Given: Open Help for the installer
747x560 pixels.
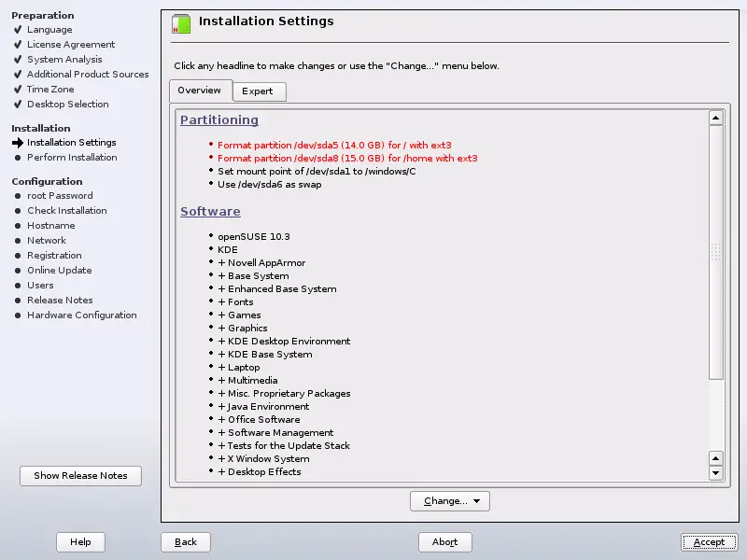Looking at the screenshot, I should pos(80,542).
